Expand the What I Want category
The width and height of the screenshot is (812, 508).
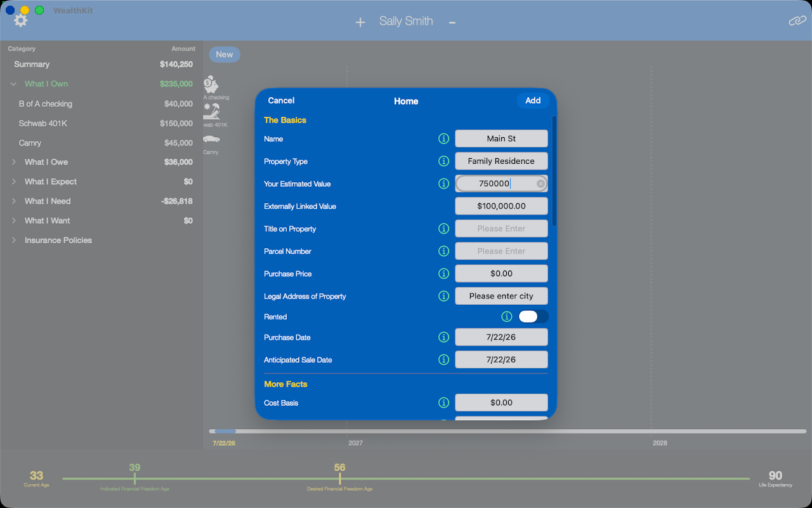pyautogui.click(x=13, y=221)
